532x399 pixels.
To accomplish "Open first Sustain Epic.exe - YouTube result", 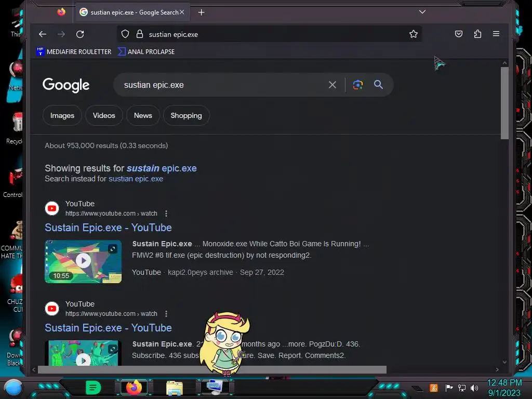I will [108, 228].
